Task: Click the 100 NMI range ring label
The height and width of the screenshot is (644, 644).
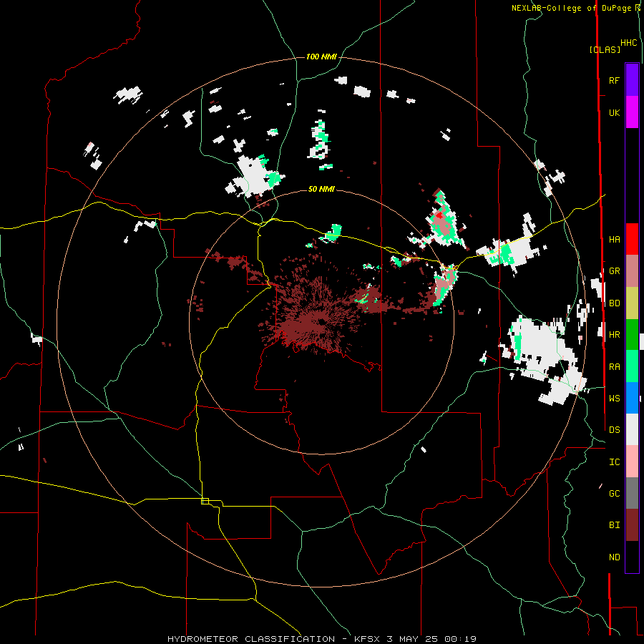Action: coord(321,57)
